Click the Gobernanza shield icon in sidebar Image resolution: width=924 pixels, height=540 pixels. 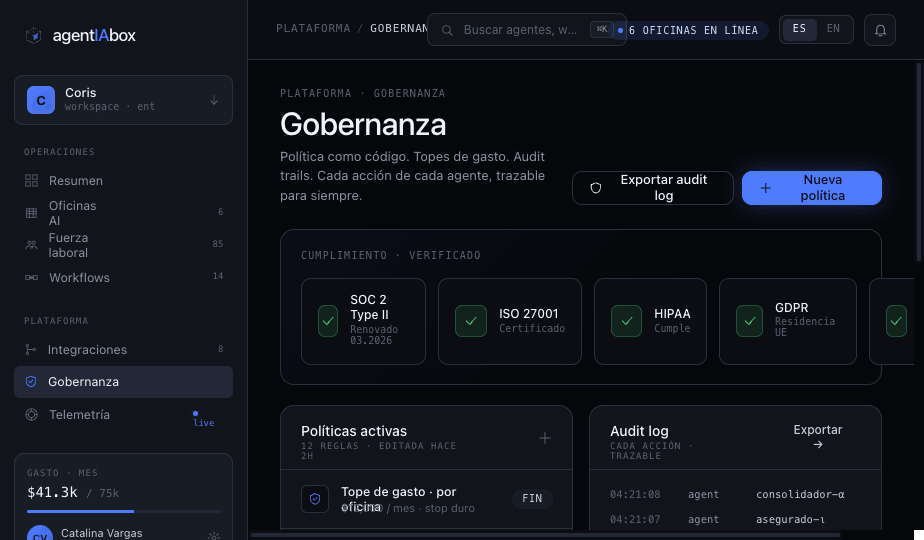(x=31, y=382)
